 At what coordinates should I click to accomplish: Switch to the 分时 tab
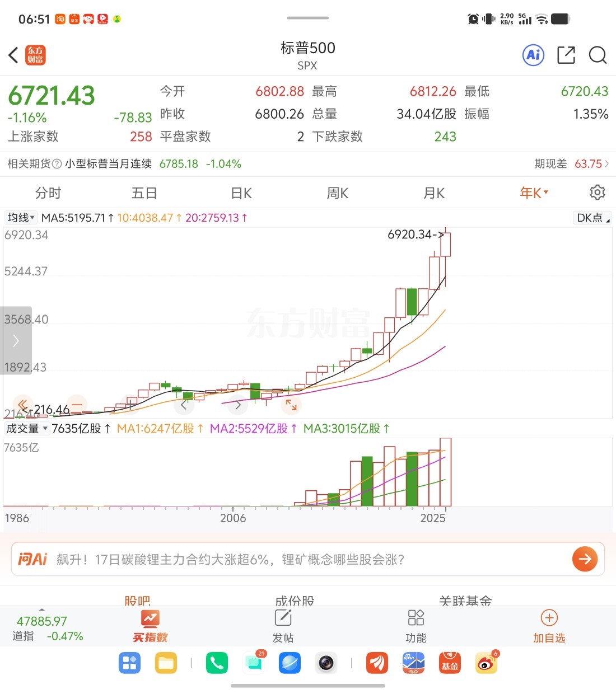[48, 193]
